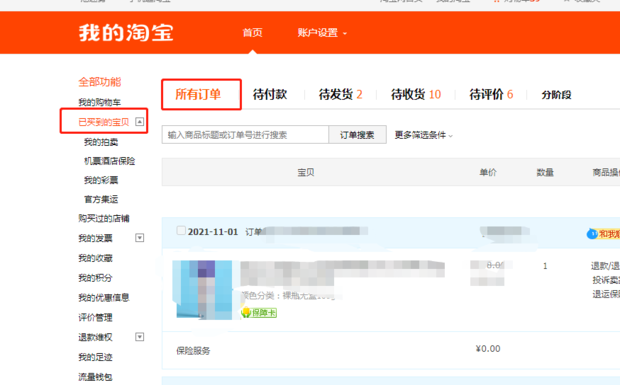
Task: Click the 数量 column header
Action: [x=545, y=172]
